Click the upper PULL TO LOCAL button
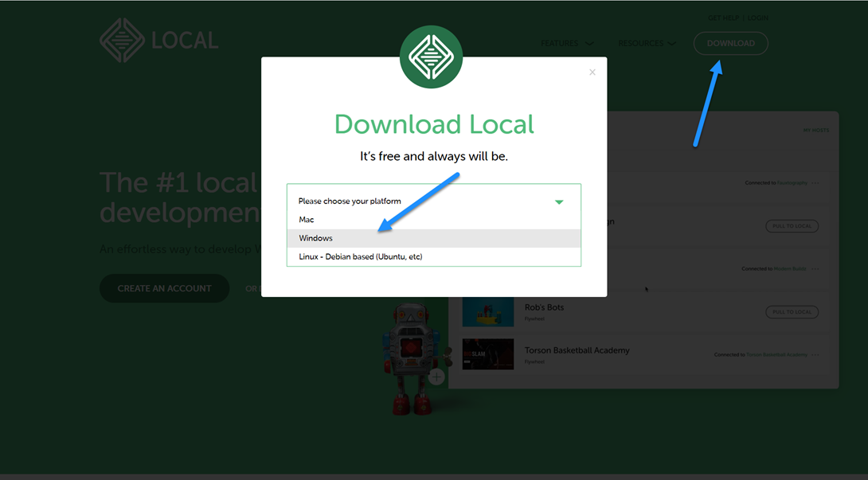Image resolution: width=868 pixels, height=480 pixels. pyautogui.click(x=792, y=226)
